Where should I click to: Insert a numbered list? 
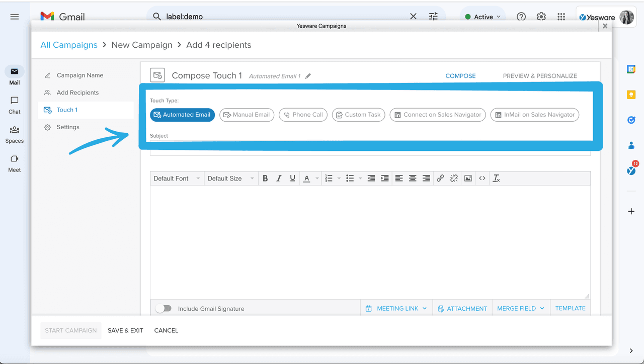[x=329, y=178]
